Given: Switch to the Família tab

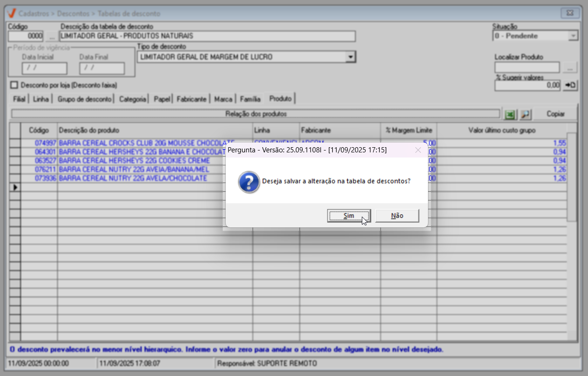Looking at the screenshot, I should click(250, 99).
